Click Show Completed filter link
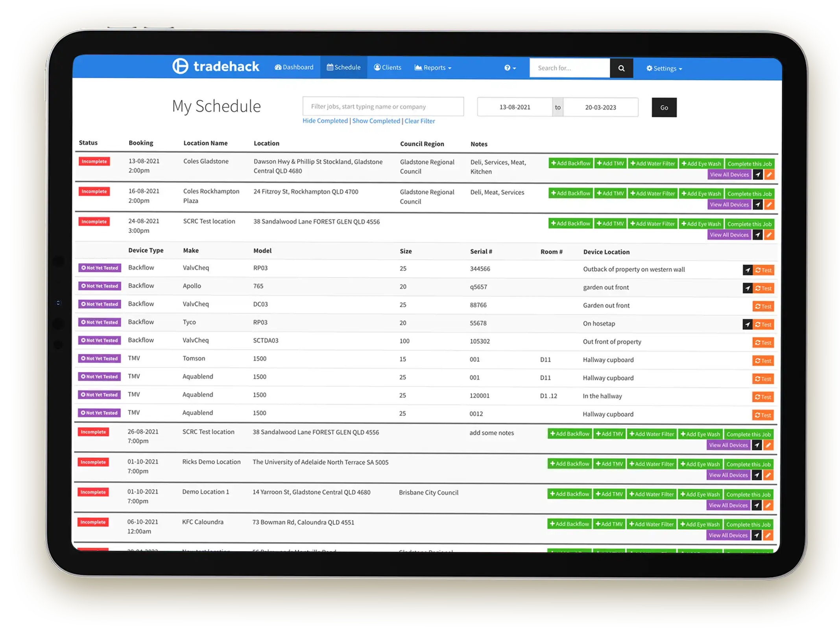Viewport: 840px width, 629px height. (376, 121)
